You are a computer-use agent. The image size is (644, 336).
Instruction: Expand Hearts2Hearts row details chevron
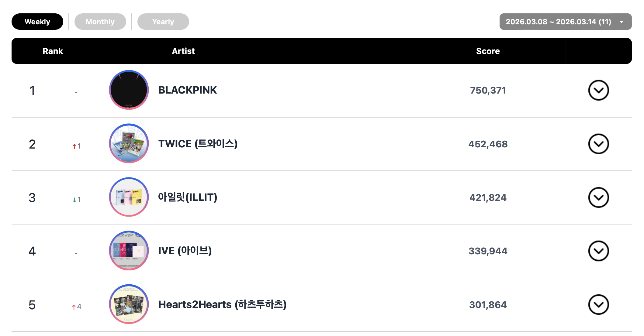coord(598,304)
